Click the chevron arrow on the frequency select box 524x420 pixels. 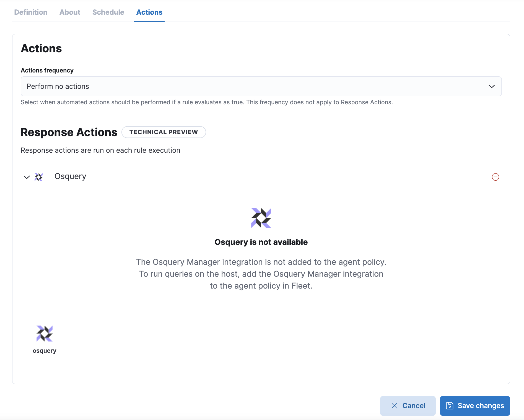pos(492,86)
